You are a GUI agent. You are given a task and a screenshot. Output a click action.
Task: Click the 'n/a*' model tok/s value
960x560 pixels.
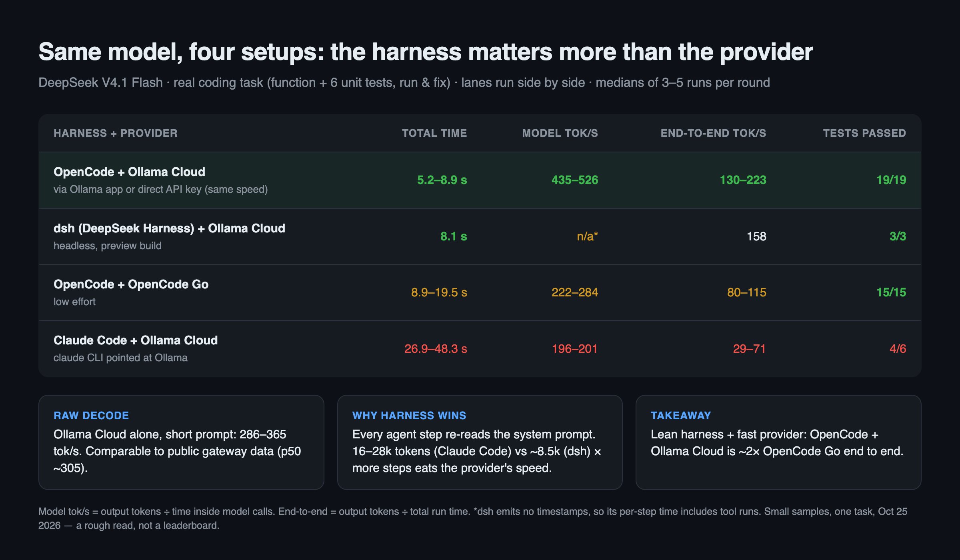(x=587, y=236)
